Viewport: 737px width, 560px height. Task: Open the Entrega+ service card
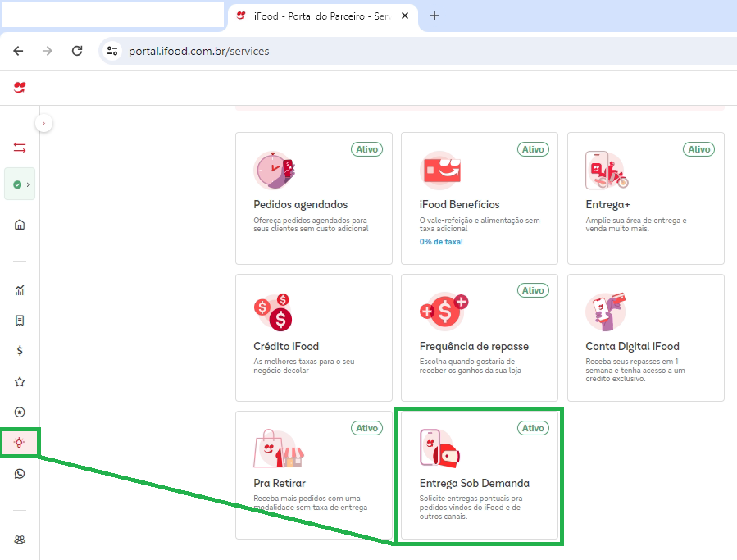point(646,198)
